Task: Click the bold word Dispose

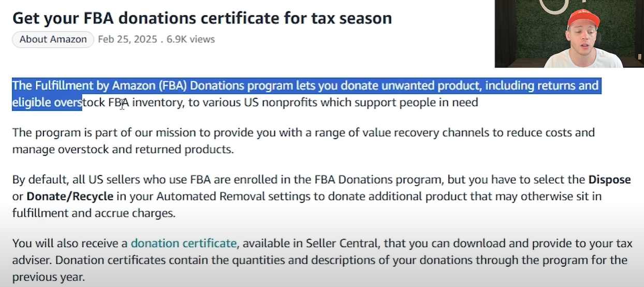Action: point(609,180)
